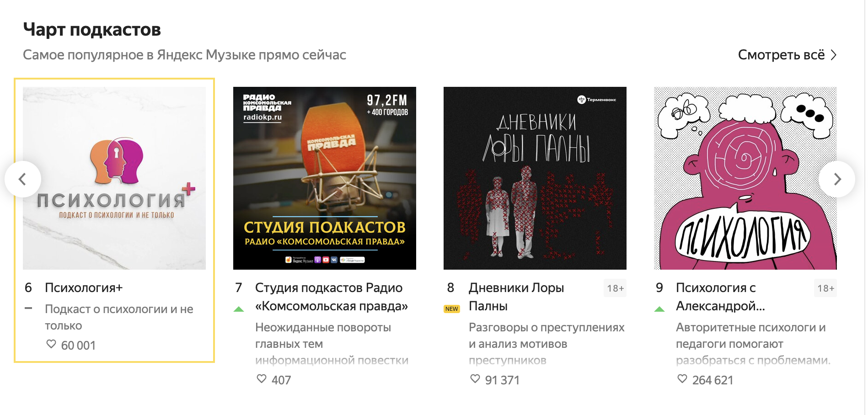This screenshot has width=868, height=415.
Task: Click heart icon beside 264 621 likes
Action: pyautogui.click(x=682, y=379)
